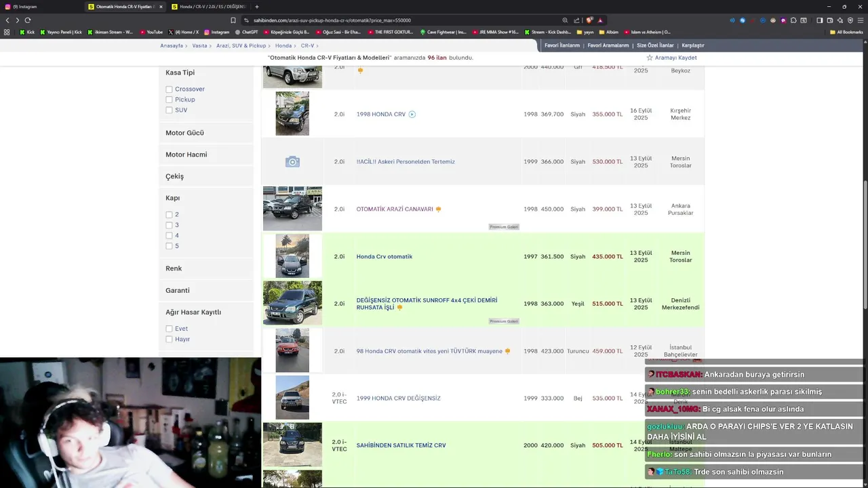Screen dimensions: 868x488
Task: Play video icon next to 1998 HONDA CRV
Action: click(x=412, y=115)
